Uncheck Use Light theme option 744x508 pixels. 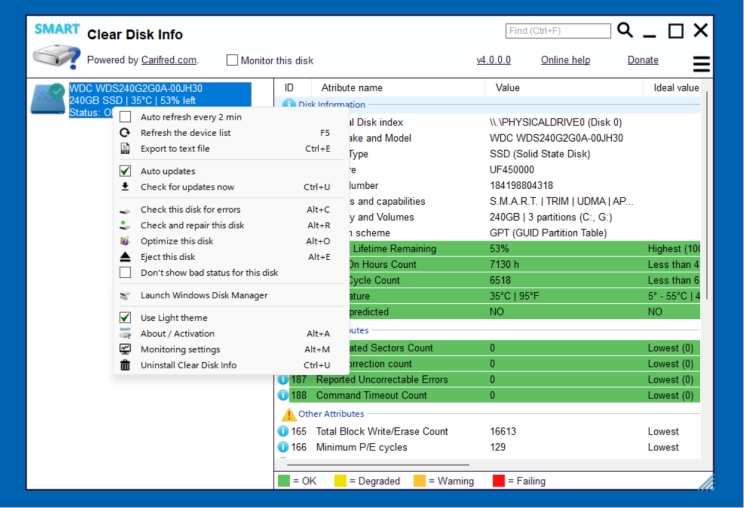pyautogui.click(x=125, y=317)
